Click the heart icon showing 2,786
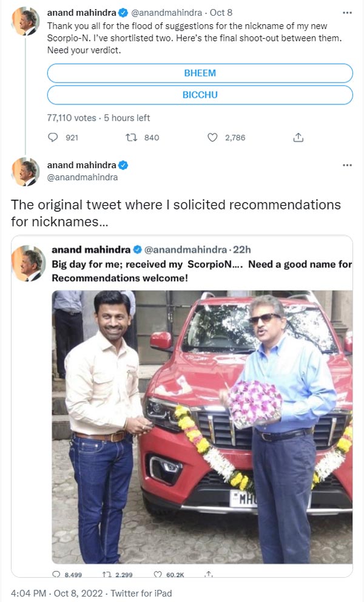Image resolution: width=364 pixels, height=602 pixels. pyautogui.click(x=212, y=137)
